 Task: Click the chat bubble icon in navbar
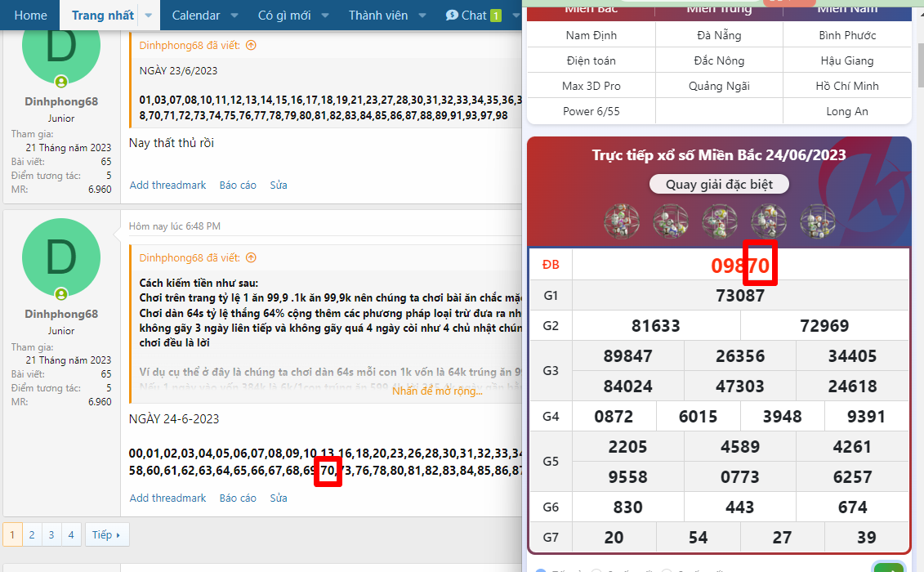[452, 16]
